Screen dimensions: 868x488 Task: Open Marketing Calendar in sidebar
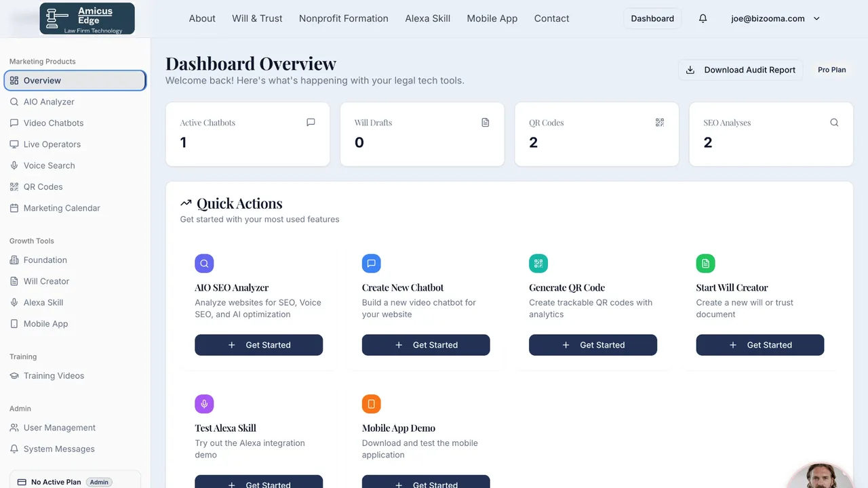75,208
